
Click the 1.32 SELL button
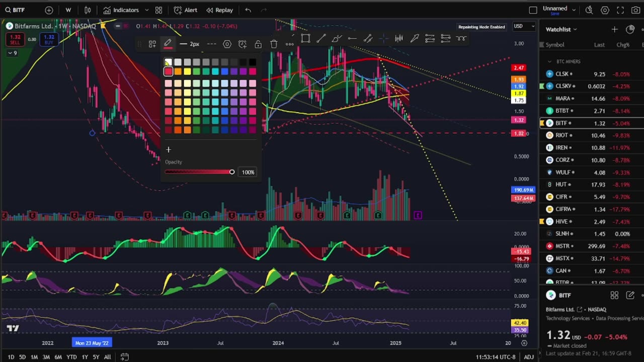pos(15,38)
